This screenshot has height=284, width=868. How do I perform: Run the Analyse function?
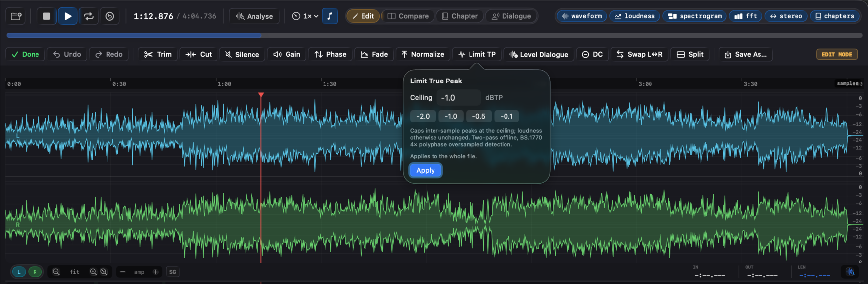(x=254, y=16)
